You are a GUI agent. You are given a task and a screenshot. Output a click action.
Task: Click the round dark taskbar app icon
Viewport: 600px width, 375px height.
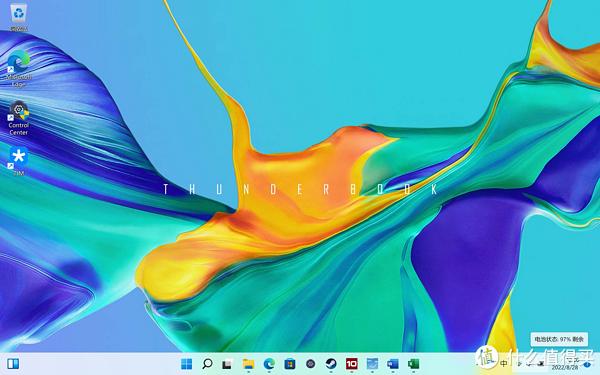coord(310,364)
